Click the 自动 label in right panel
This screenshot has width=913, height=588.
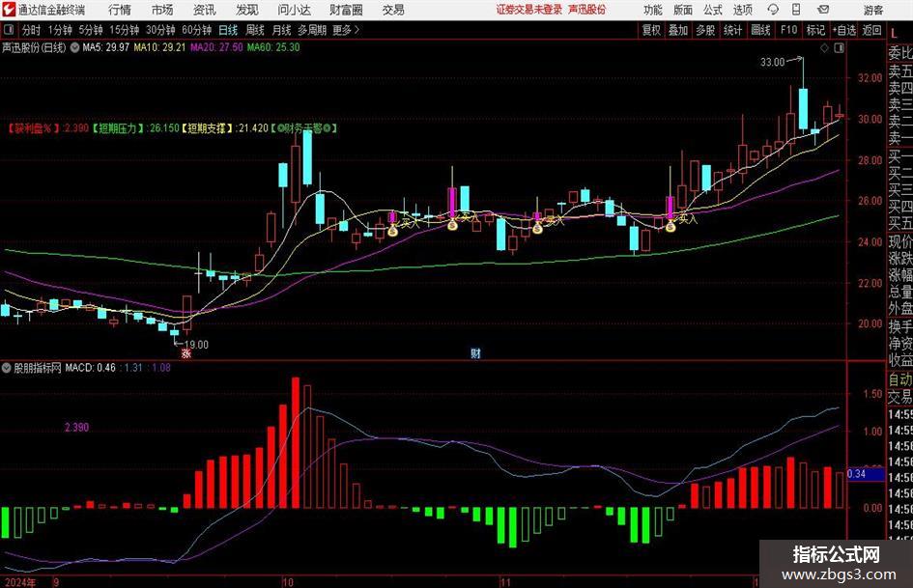(900, 379)
